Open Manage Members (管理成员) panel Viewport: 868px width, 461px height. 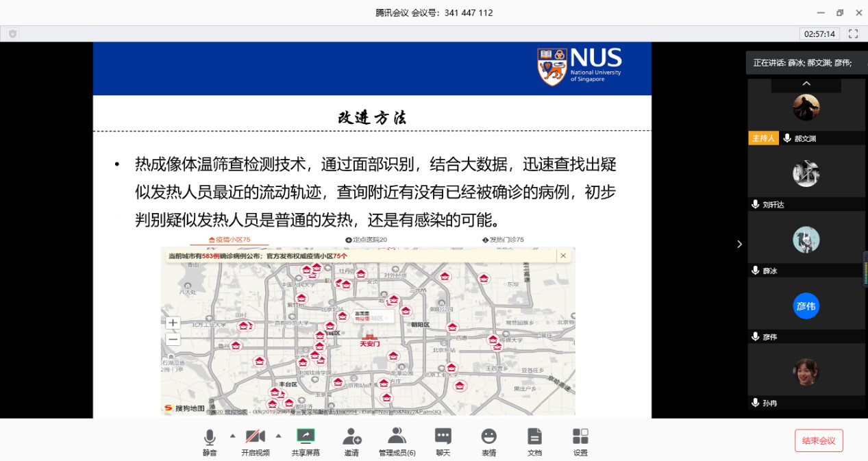pyautogui.click(x=397, y=436)
